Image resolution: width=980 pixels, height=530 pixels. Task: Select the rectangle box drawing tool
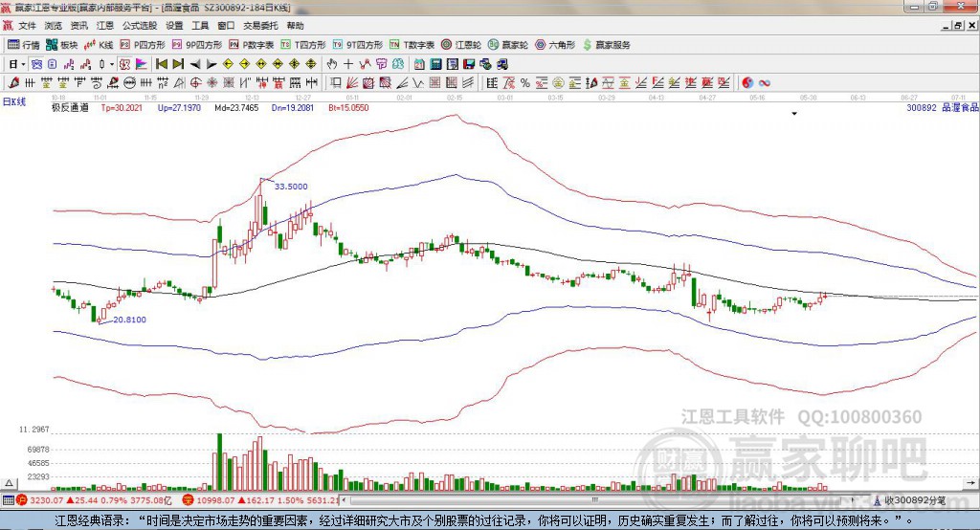pyautogui.click(x=335, y=82)
